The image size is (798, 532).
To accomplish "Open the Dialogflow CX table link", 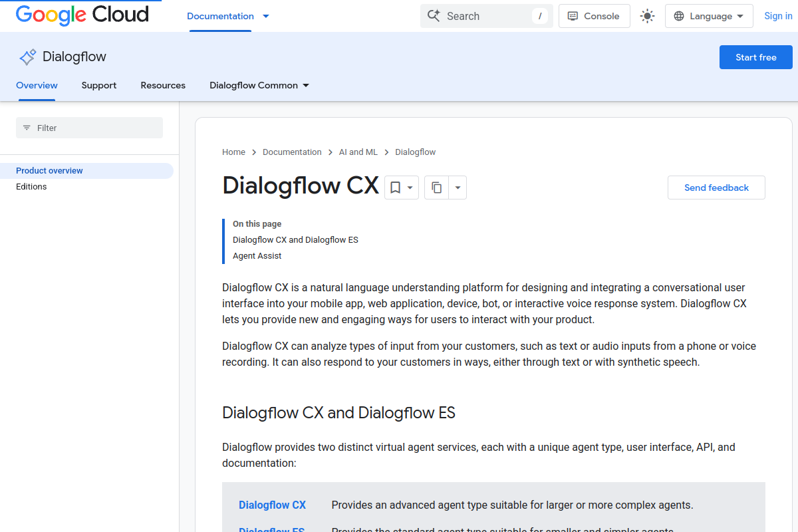I will pyautogui.click(x=272, y=505).
